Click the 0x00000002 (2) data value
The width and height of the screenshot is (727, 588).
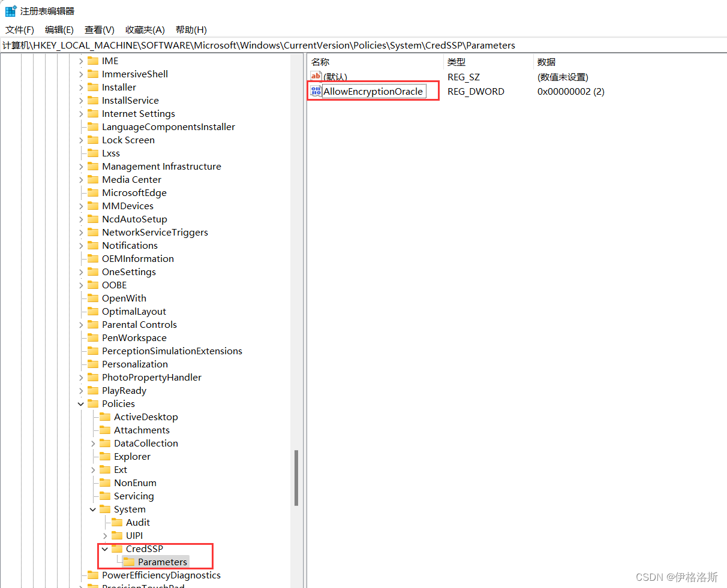[x=571, y=92]
